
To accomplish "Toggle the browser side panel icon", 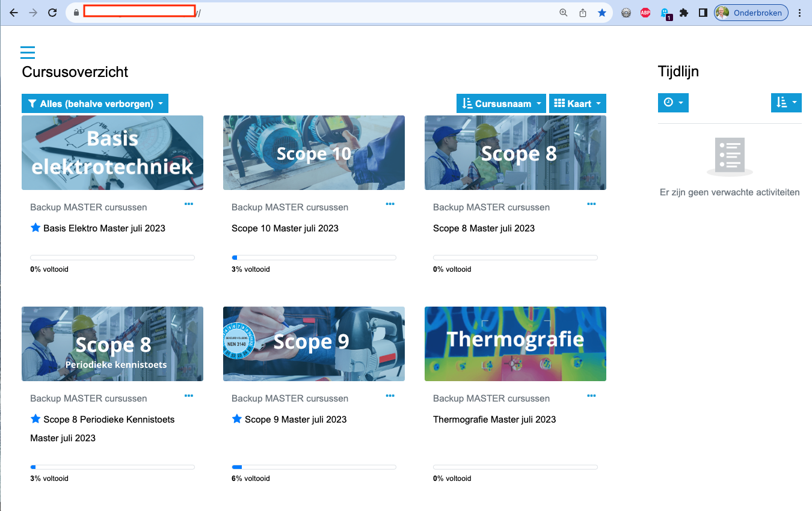I will click(x=703, y=13).
